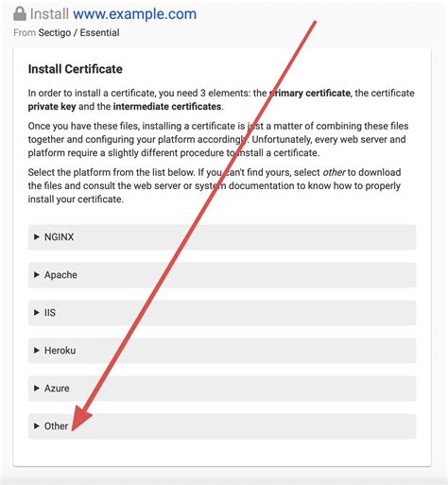Expand the IIS disclosure triangle
Image resolution: width=448 pixels, height=485 pixels.
(37, 312)
